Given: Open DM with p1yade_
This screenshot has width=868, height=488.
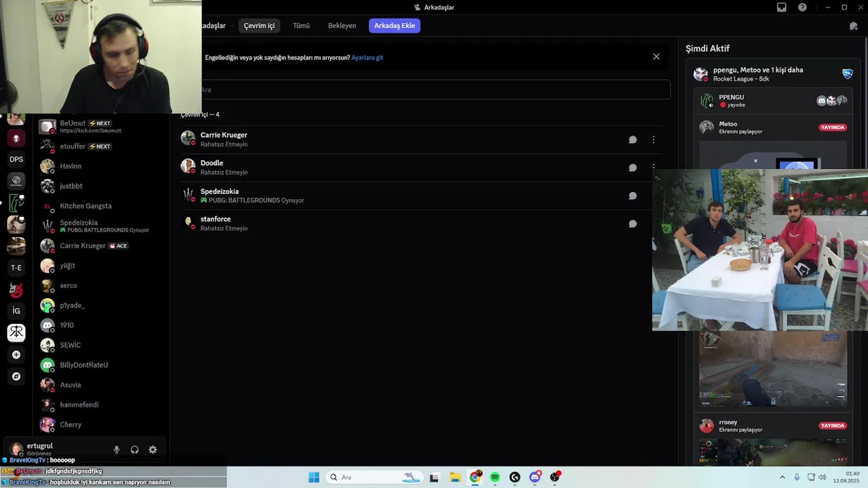Looking at the screenshot, I should click(102, 305).
